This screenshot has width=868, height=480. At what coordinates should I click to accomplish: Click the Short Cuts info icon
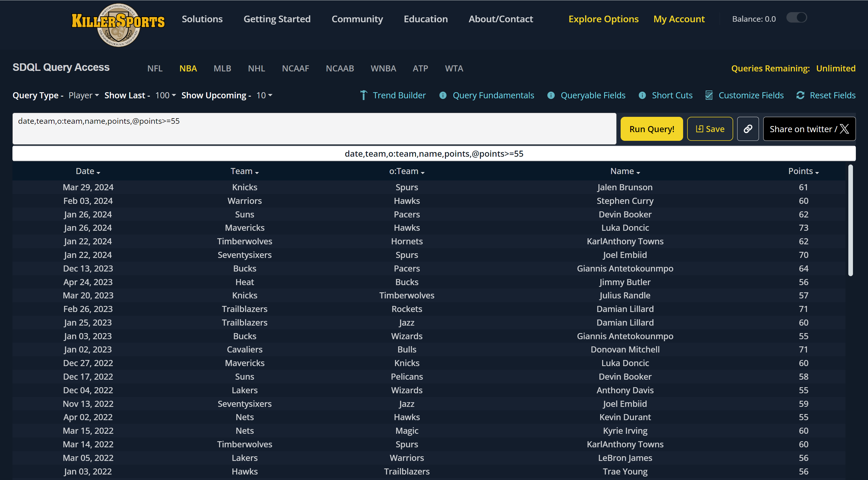pos(642,95)
